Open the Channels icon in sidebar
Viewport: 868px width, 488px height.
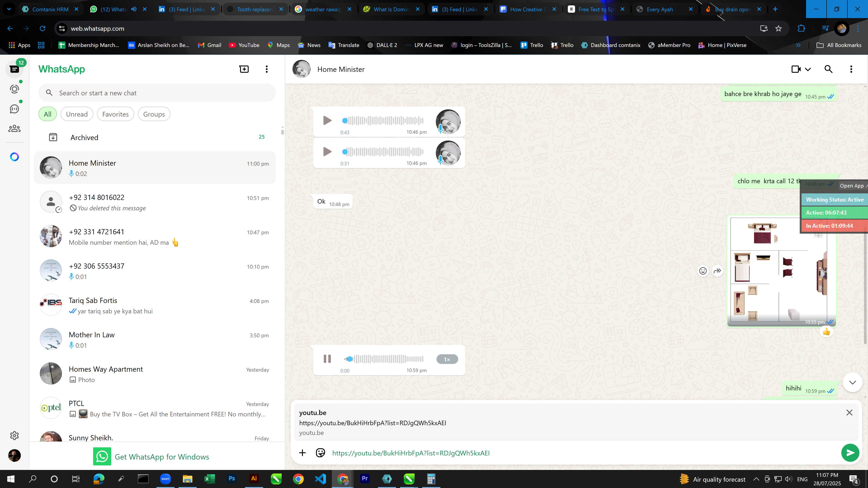coord(14,109)
